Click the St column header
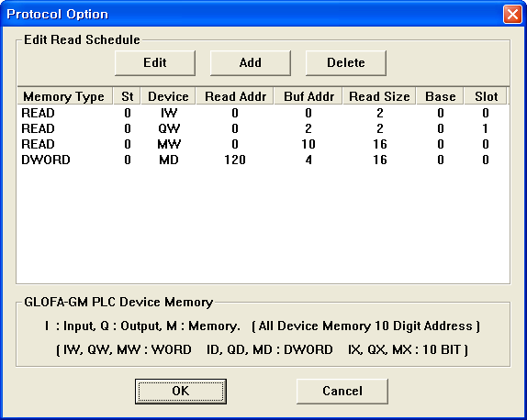The height and width of the screenshot is (420, 527). [x=127, y=96]
